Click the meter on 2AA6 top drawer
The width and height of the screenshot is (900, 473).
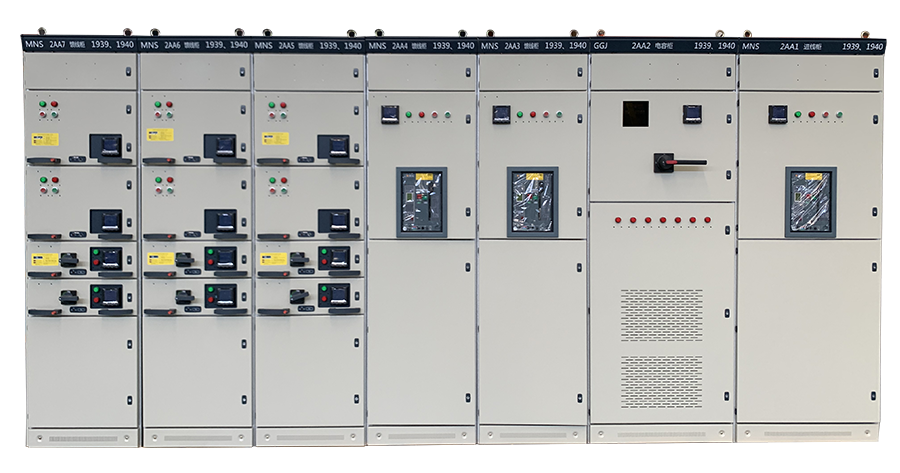point(224,146)
